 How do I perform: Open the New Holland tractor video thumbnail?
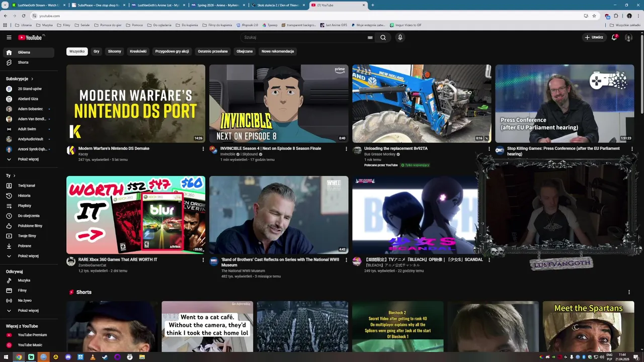click(422, 104)
